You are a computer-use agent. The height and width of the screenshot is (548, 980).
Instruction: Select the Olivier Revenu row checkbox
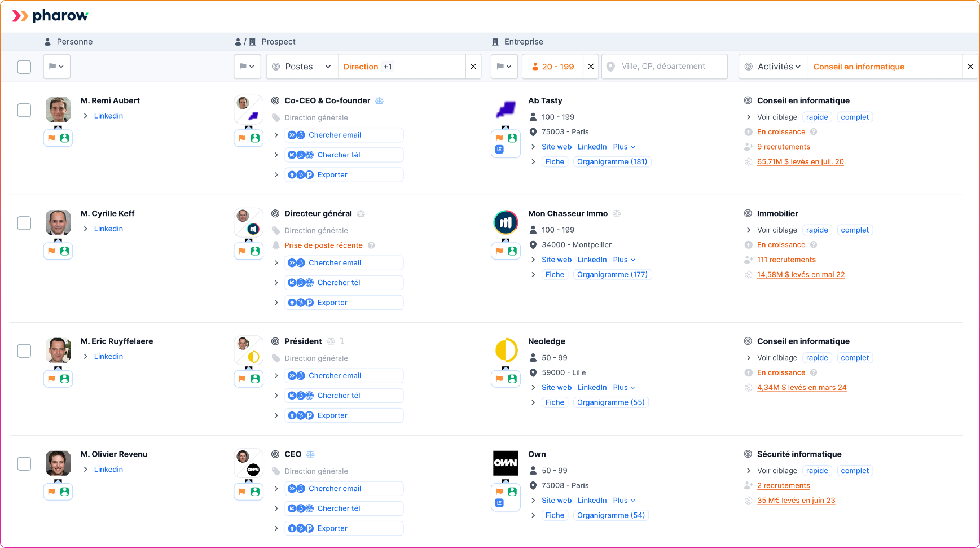[24, 463]
